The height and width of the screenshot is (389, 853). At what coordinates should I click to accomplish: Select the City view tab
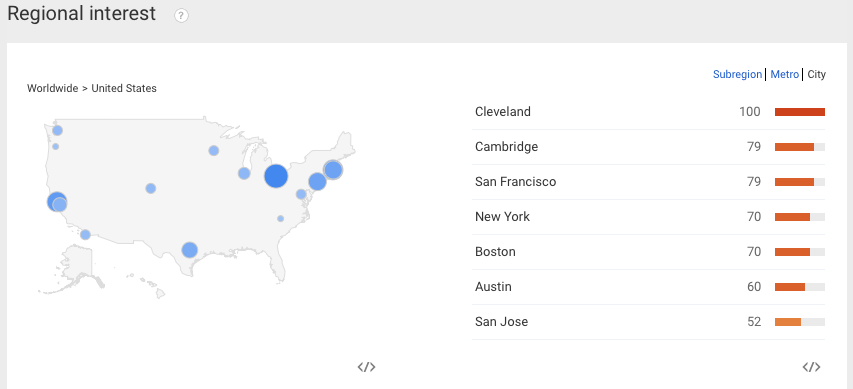point(816,75)
